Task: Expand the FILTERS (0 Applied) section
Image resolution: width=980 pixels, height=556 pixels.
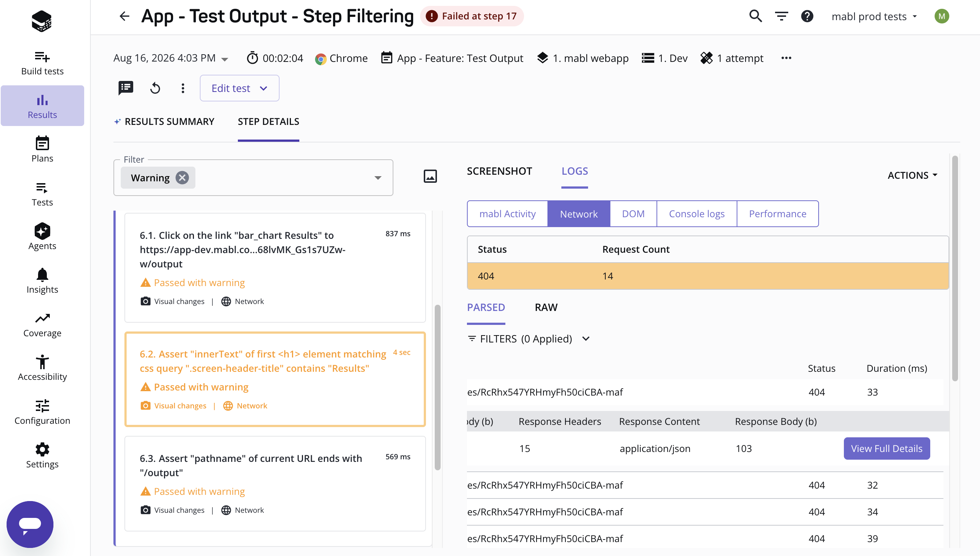Action: [x=528, y=339]
